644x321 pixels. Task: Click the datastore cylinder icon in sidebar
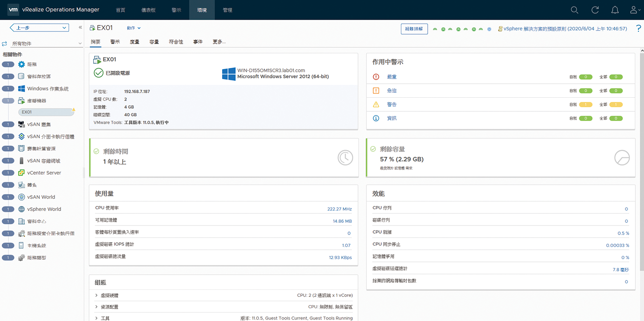coord(21,76)
